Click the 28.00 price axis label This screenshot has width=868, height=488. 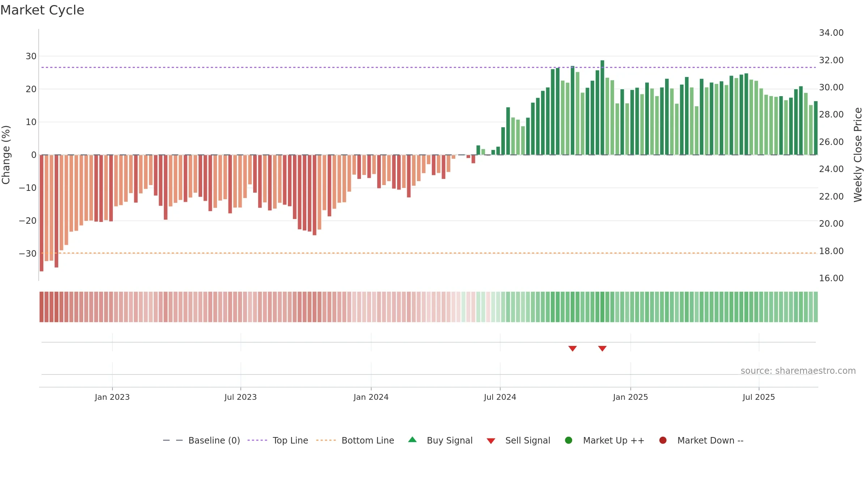(x=831, y=115)
